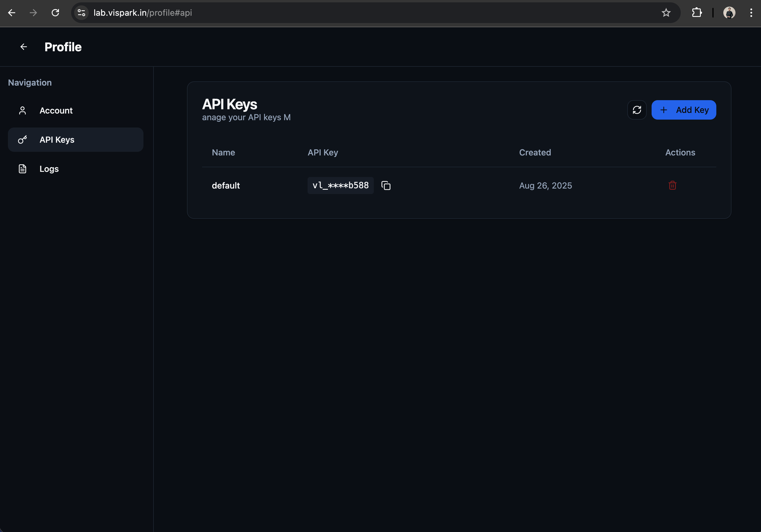View site information in address bar

click(x=81, y=13)
